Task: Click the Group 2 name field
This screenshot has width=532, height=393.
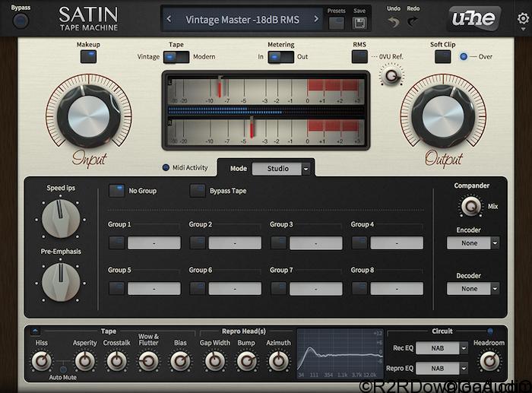Action: (235, 243)
